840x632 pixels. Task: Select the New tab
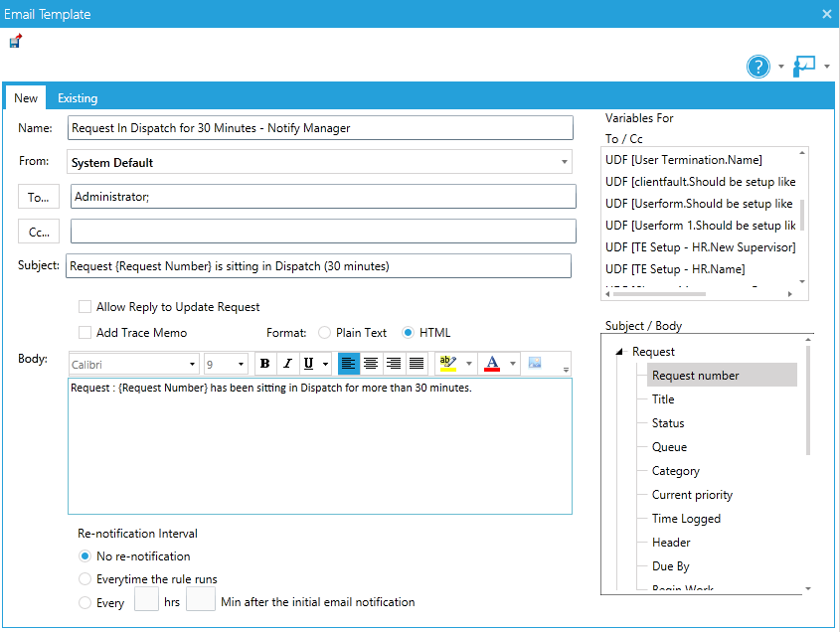pos(26,97)
